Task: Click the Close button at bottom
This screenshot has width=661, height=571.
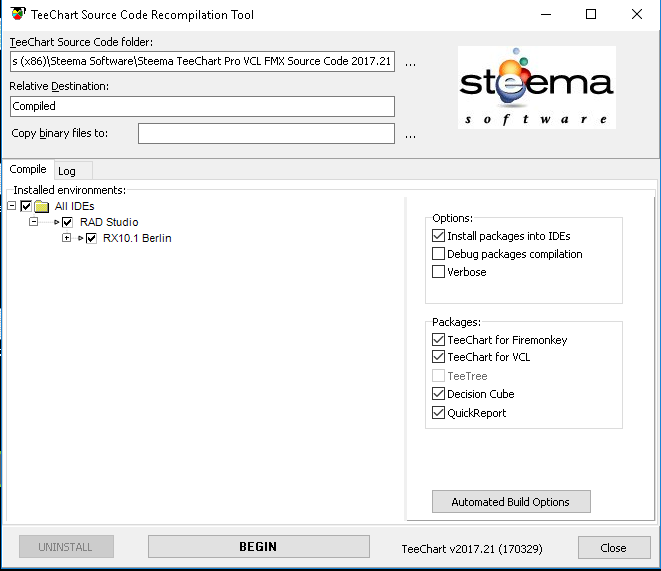Action: coord(614,547)
